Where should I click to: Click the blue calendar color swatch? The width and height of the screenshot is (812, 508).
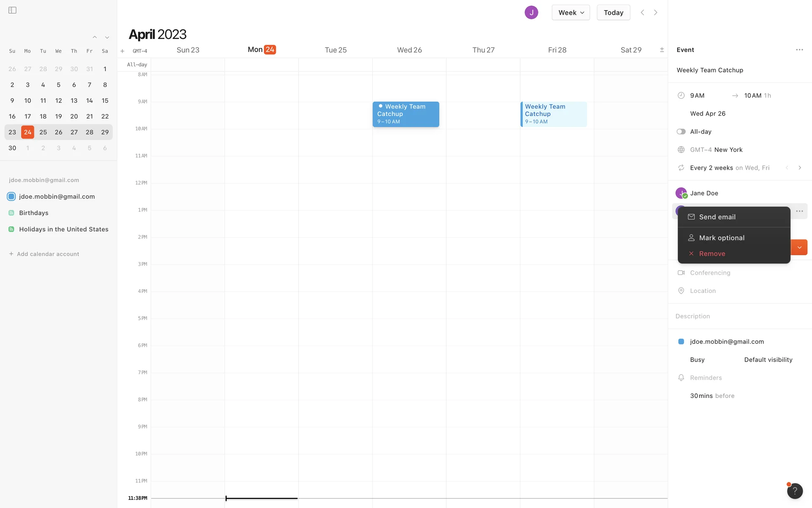pos(681,342)
